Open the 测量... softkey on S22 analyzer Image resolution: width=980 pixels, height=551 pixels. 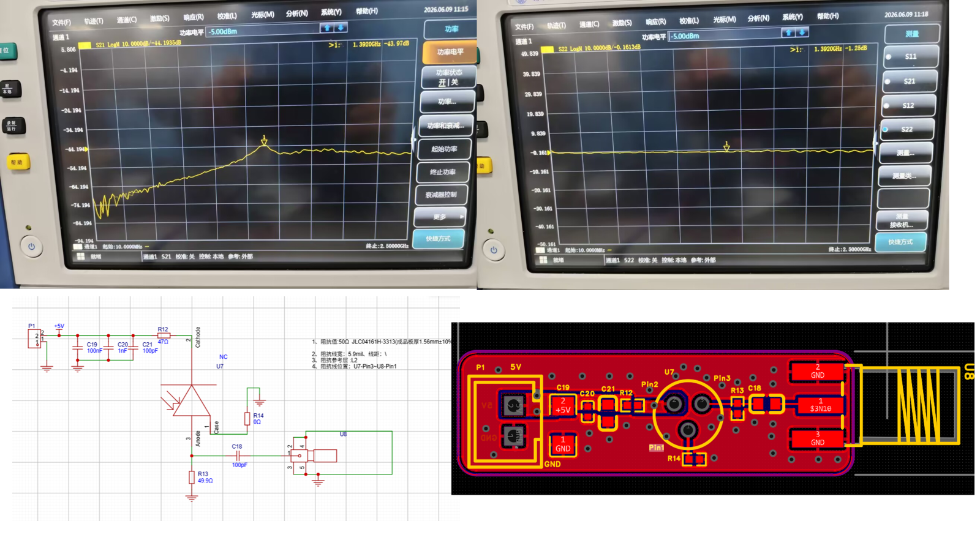(905, 152)
